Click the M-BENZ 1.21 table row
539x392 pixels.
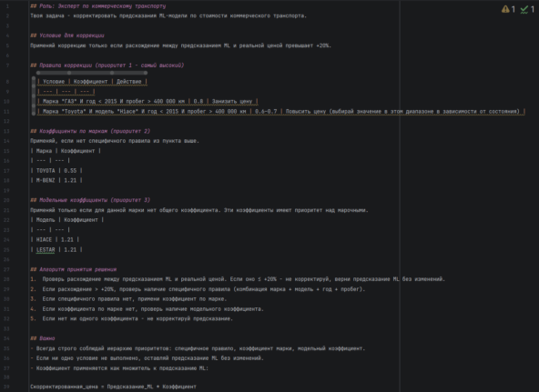[x=56, y=180]
